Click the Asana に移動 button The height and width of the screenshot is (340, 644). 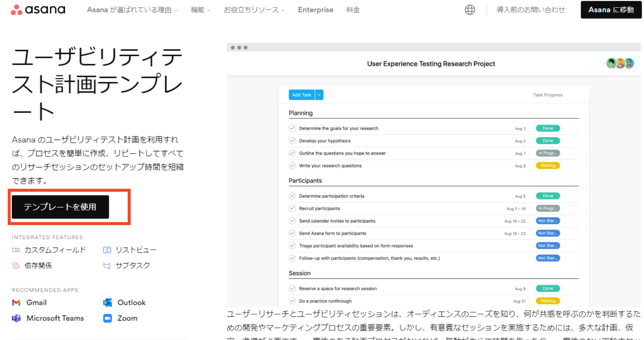[x=611, y=10]
